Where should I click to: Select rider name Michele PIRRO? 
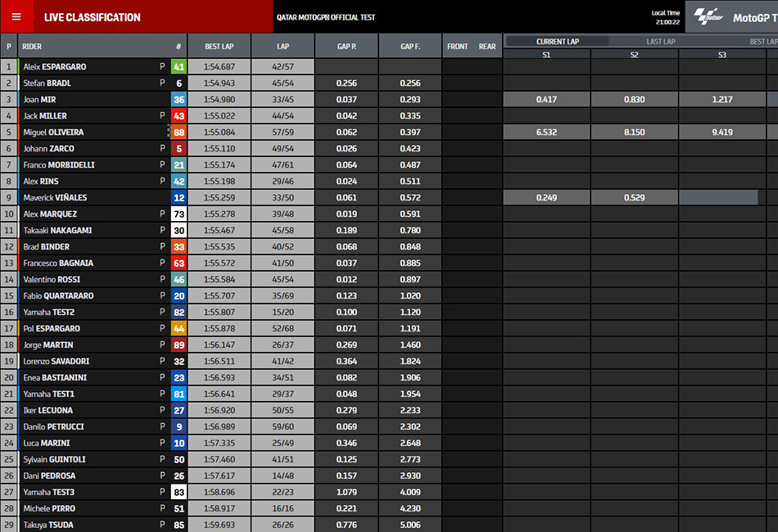coord(49,508)
